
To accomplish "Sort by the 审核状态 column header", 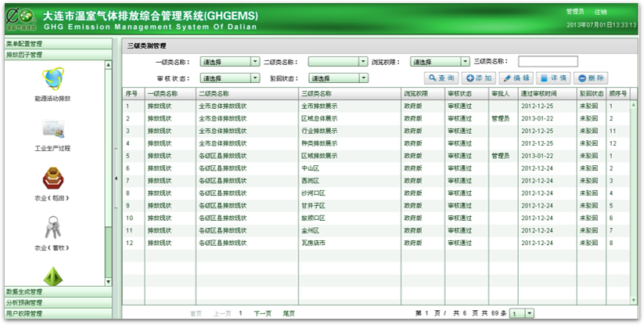I will 467,94.
